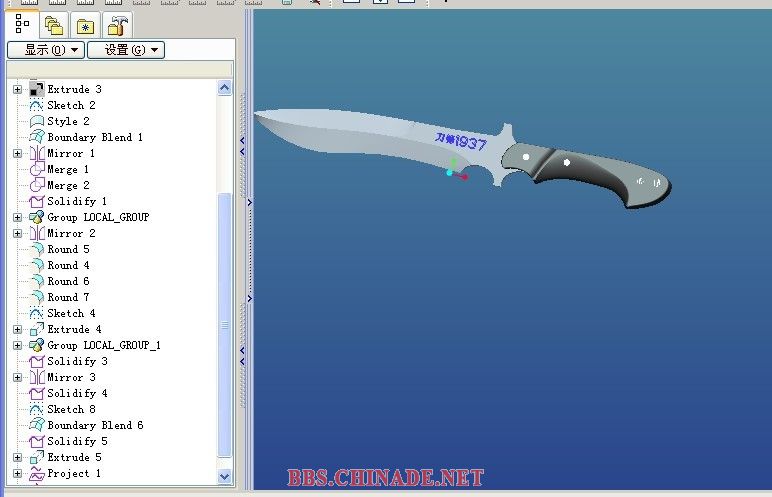Click the Mirror 2 icon

36,233
